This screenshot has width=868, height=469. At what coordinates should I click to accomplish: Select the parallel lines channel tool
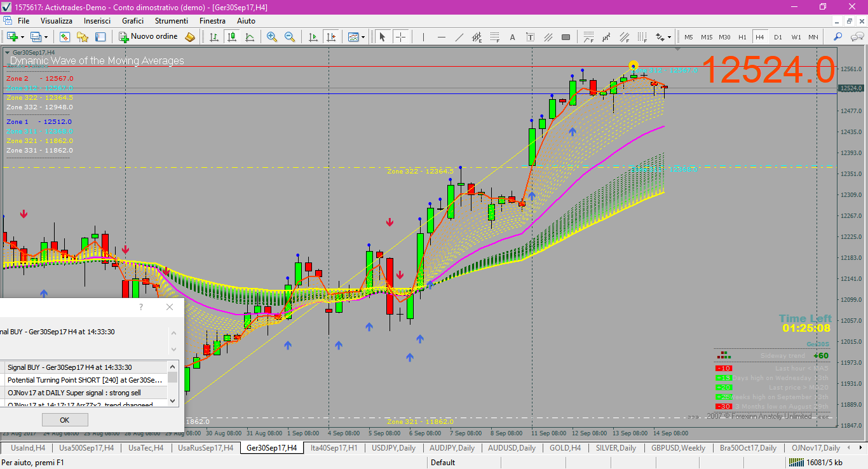[548, 37]
